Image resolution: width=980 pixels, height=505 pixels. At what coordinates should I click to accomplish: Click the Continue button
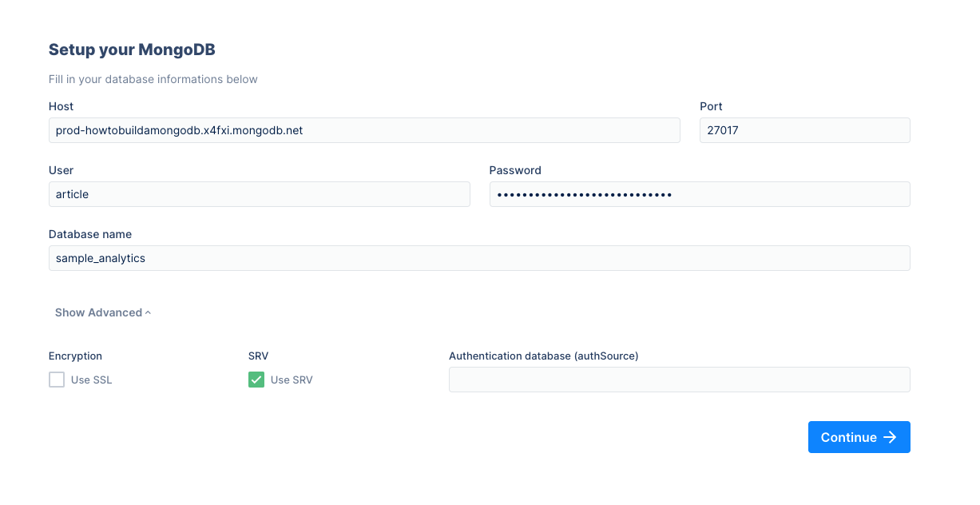click(x=859, y=437)
